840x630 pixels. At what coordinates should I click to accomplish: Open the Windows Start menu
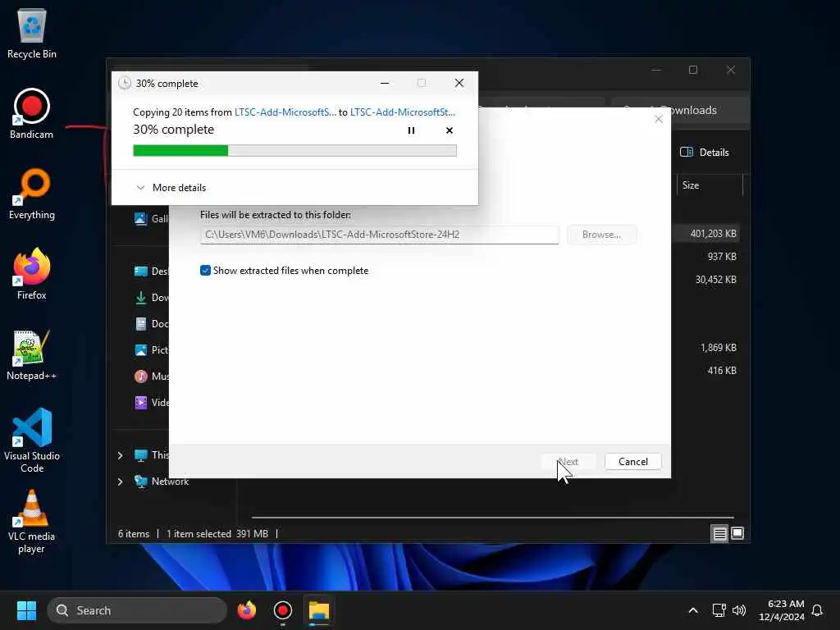point(26,610)
